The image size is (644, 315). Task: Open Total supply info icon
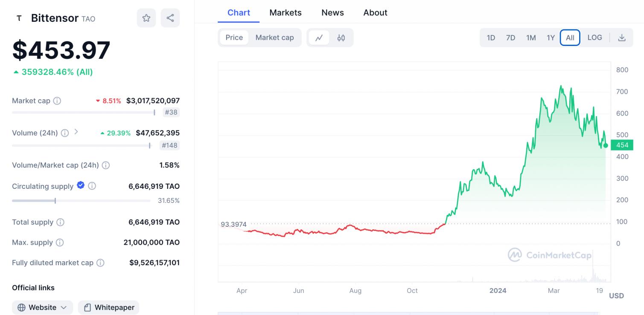[x=61, y=222]
